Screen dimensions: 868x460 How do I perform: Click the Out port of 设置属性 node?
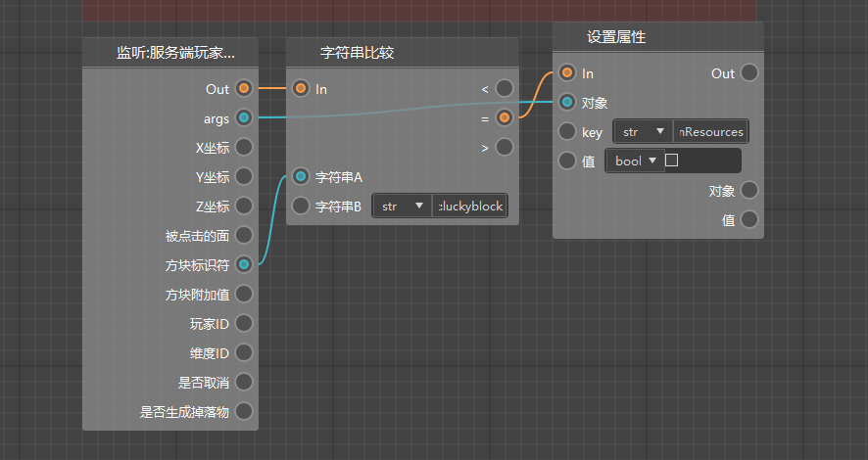(x=749, y=72)
